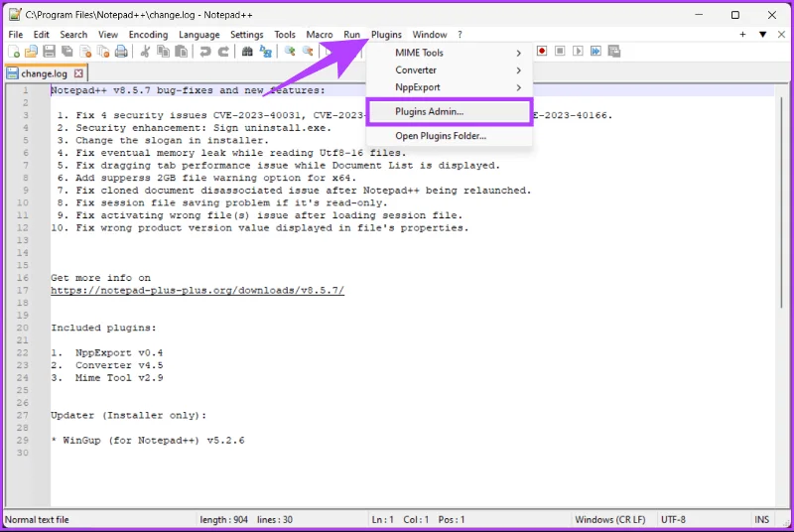The height and width of the screenshot is (532, 794).
Task: Close change.log tab with red X
Action: click(78, 73)
